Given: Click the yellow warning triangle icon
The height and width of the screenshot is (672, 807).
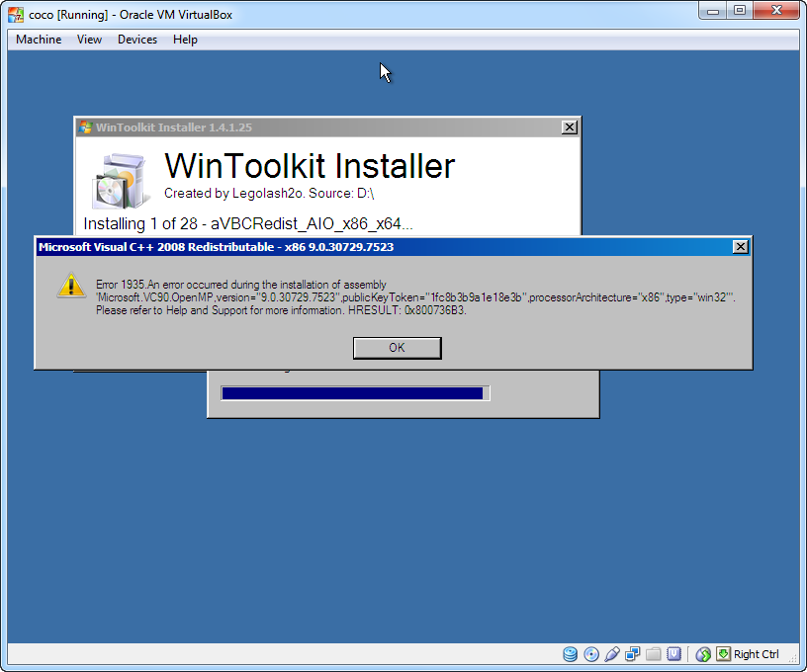Looking at the screenshot, I should click(71, 286).
